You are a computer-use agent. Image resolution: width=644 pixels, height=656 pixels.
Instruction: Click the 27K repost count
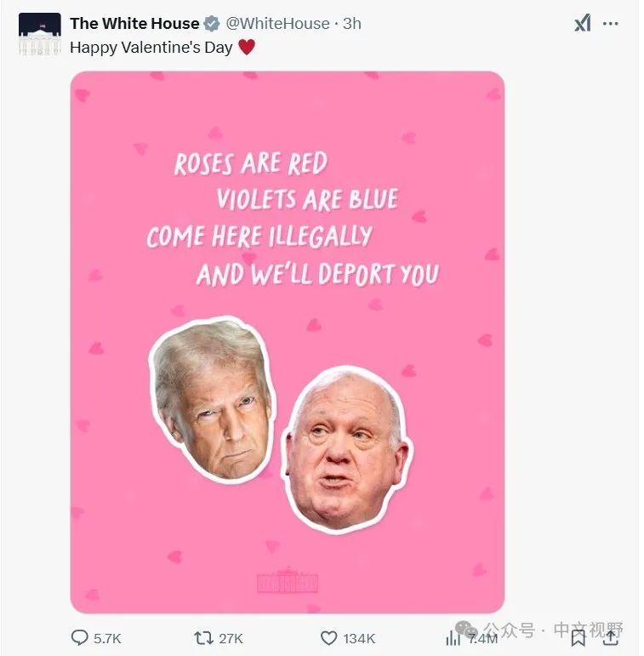tap(231, 638)
